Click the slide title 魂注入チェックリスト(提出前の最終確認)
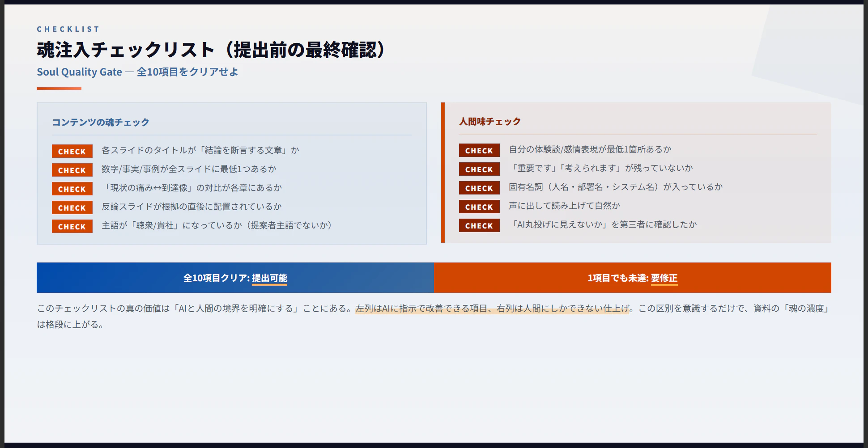The width and height of the screenshot is (868, 448). pos(211,50)
